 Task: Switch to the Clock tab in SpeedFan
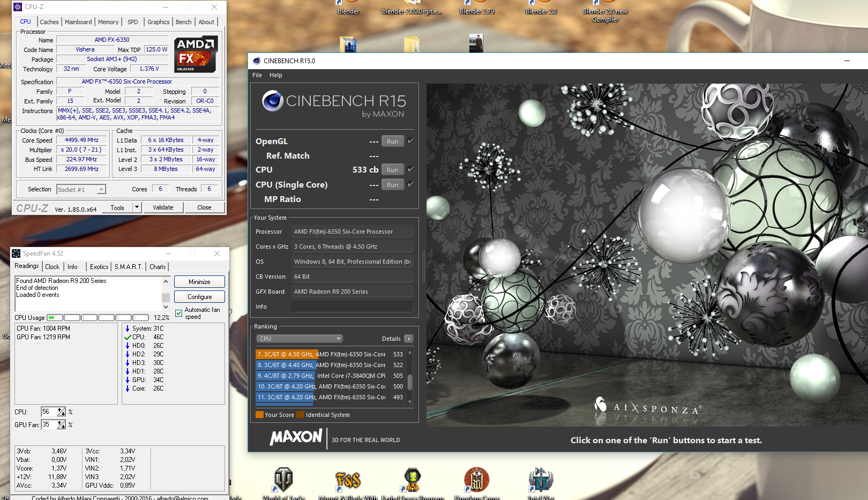click(x=53, y=267)
